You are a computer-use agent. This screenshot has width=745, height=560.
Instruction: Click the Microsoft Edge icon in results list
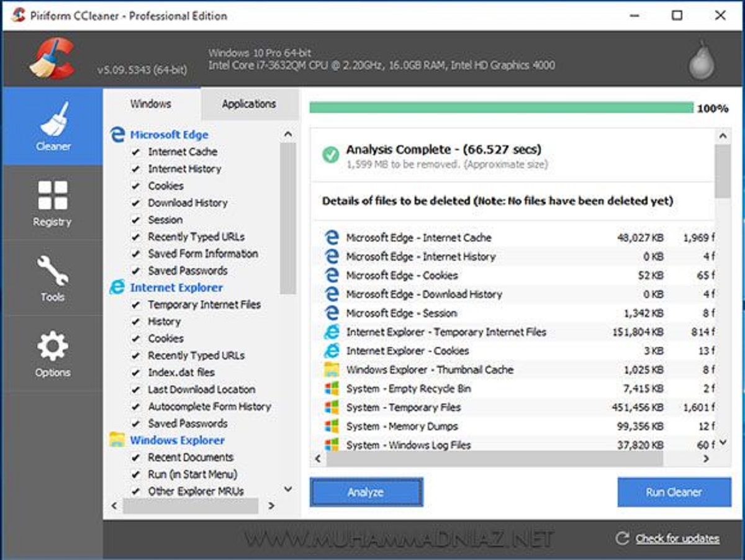[x=333, y=238]
